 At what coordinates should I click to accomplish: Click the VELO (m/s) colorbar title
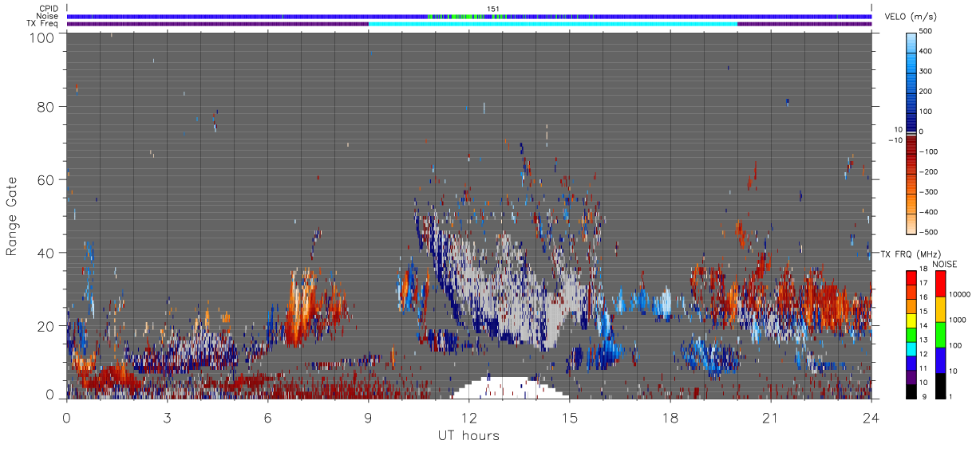pos(912,17)
